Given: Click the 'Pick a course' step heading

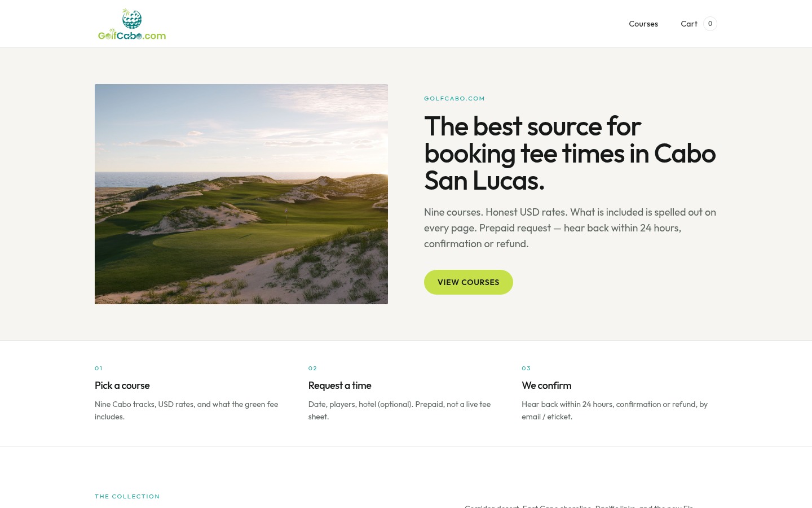Looking at the screenshot, I should tap(122, 386).
